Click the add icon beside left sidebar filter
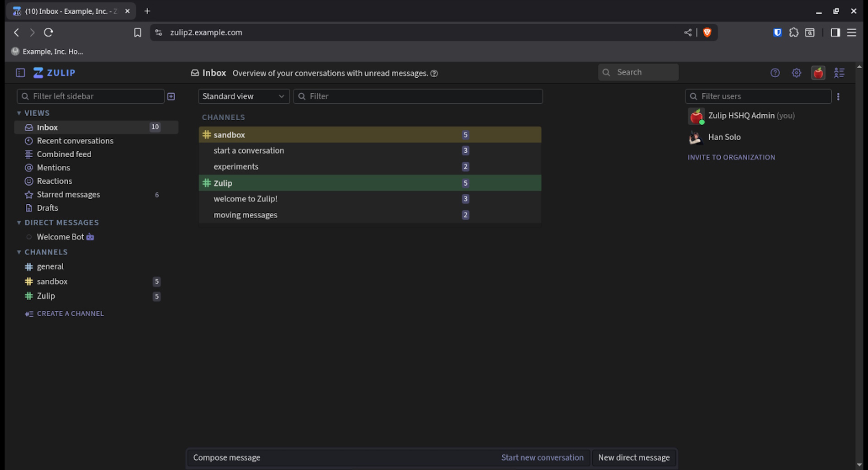This screenshot has width=868, height=470. point(171,96)
